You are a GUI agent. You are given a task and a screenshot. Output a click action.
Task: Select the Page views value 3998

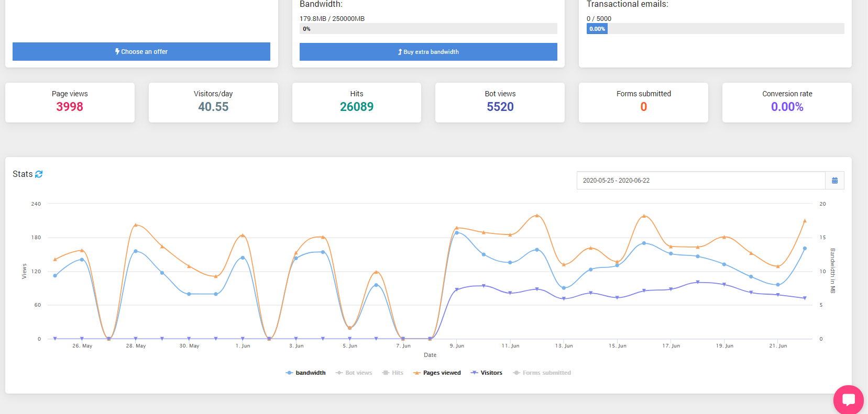pos(70,107)
